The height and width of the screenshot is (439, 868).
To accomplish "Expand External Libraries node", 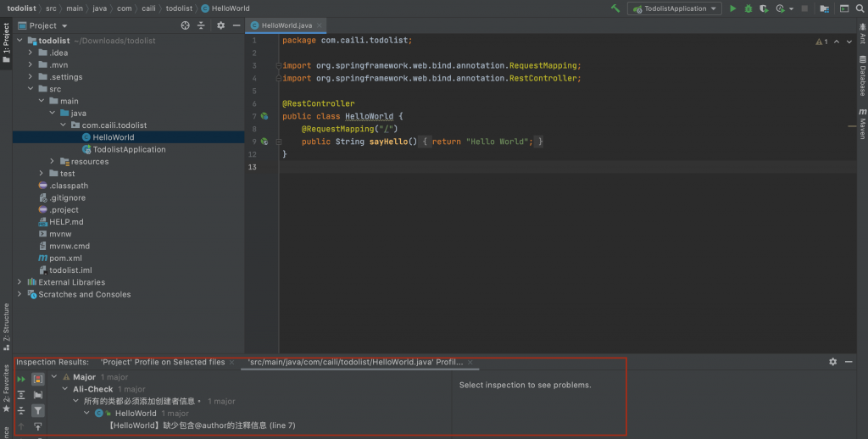I will click(20, 281).
